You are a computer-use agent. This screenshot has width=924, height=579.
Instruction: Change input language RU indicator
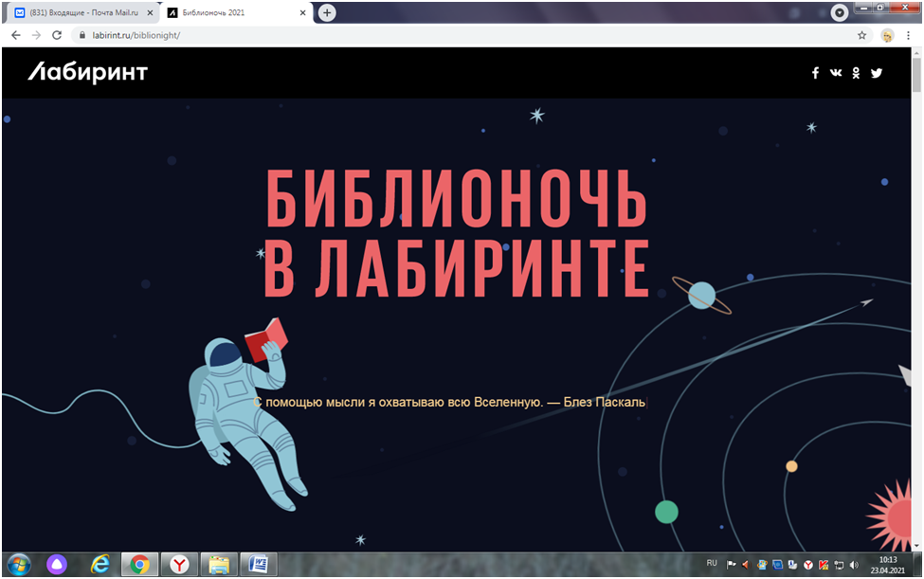(712, 563)
